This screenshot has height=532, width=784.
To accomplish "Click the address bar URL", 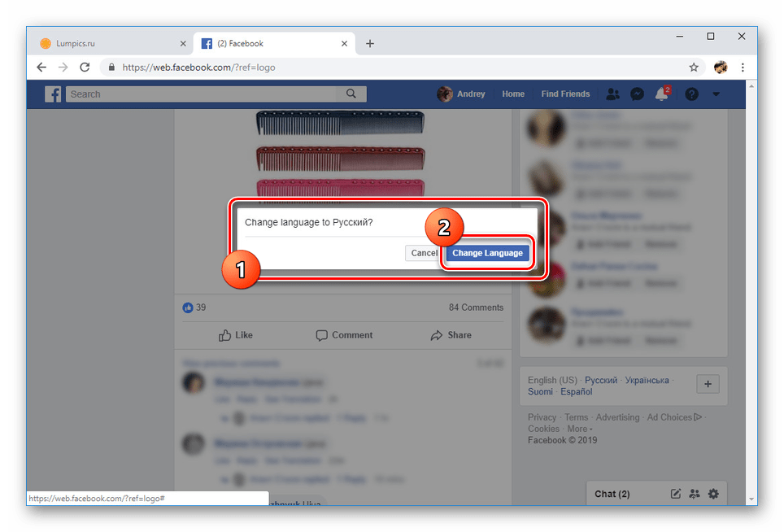I will click(x=198, y=68).
